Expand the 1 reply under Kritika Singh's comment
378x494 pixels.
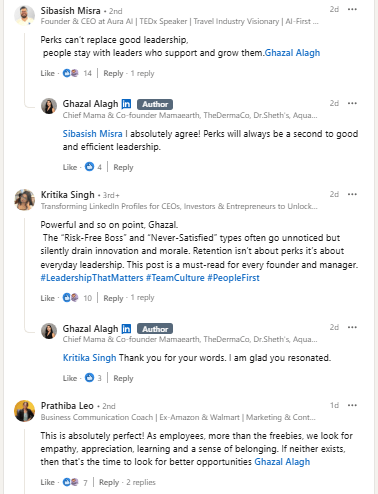(x=142, y=297)
